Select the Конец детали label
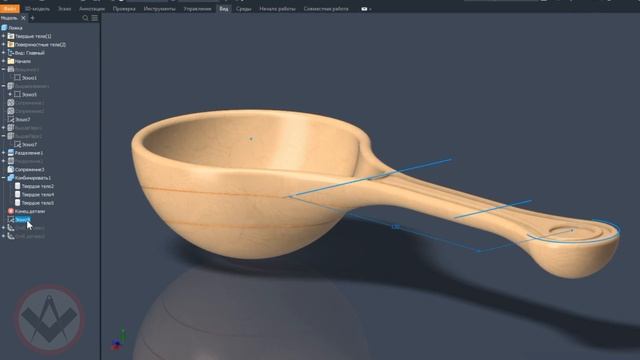 [x=30, y=211]
